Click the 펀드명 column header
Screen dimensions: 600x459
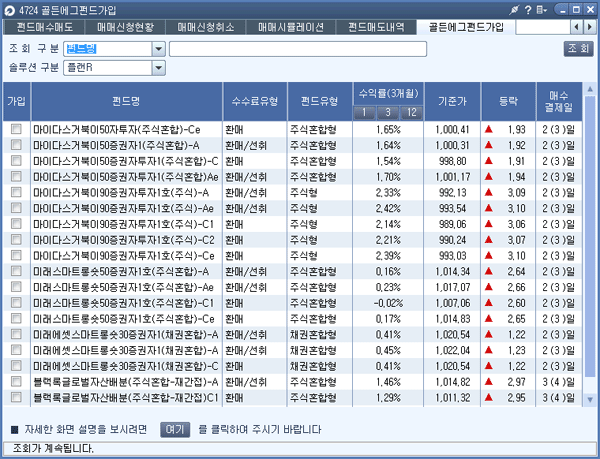pos(127,101)
